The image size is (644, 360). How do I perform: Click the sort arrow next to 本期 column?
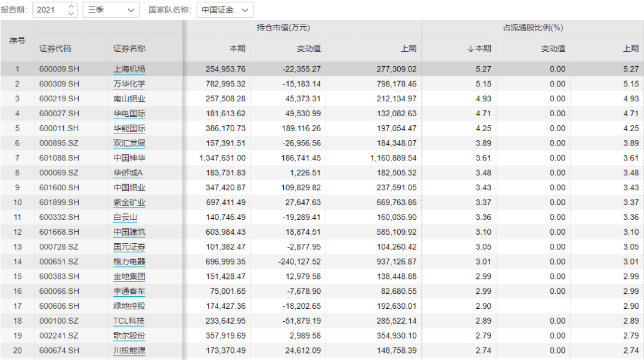click(472, 48)
